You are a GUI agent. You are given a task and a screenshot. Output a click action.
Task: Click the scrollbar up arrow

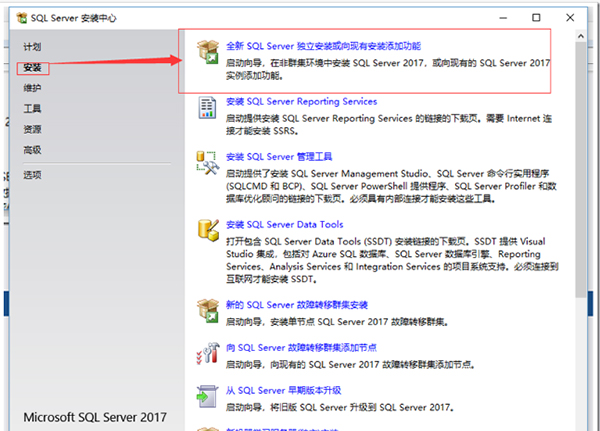point(580,36)
